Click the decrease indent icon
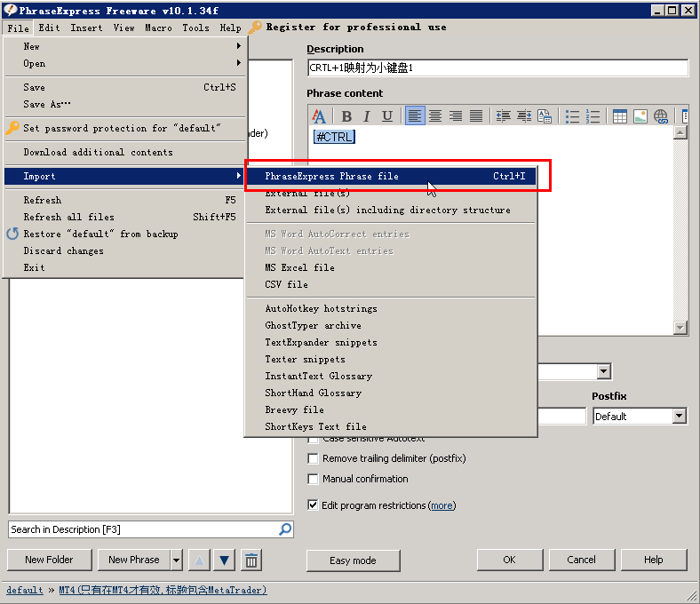The width and height of the screenshot is (700, 604). (x=504, y=116)
